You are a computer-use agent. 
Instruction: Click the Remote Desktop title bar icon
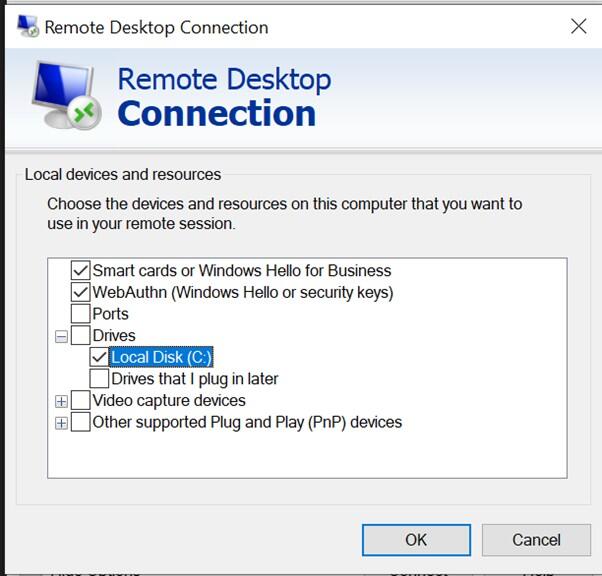point(28,26)
